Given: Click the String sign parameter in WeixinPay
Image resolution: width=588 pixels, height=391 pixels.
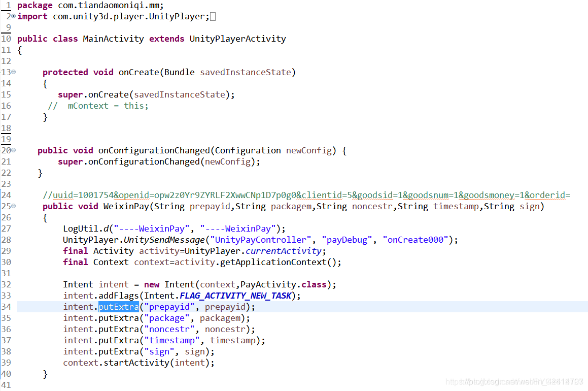Looking at the screenshot, I should (511, 206).
